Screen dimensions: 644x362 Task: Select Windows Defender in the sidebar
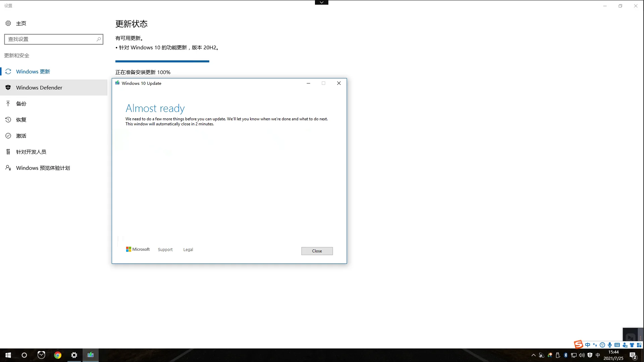click(x=39, y=87)
